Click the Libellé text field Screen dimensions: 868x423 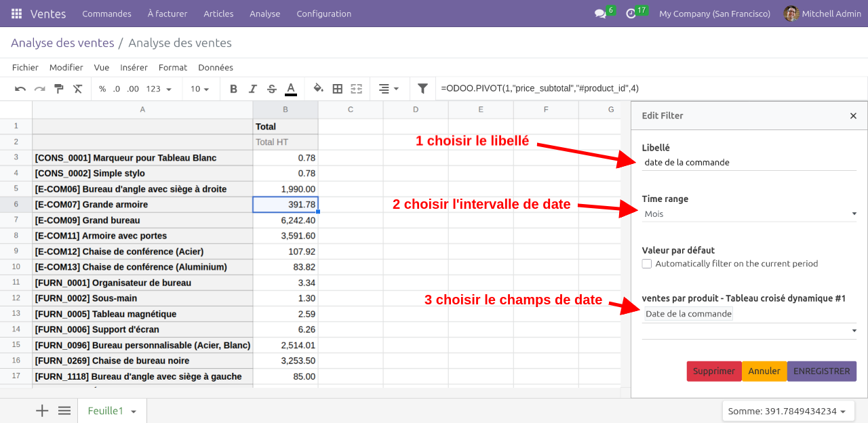coord(749,163)
